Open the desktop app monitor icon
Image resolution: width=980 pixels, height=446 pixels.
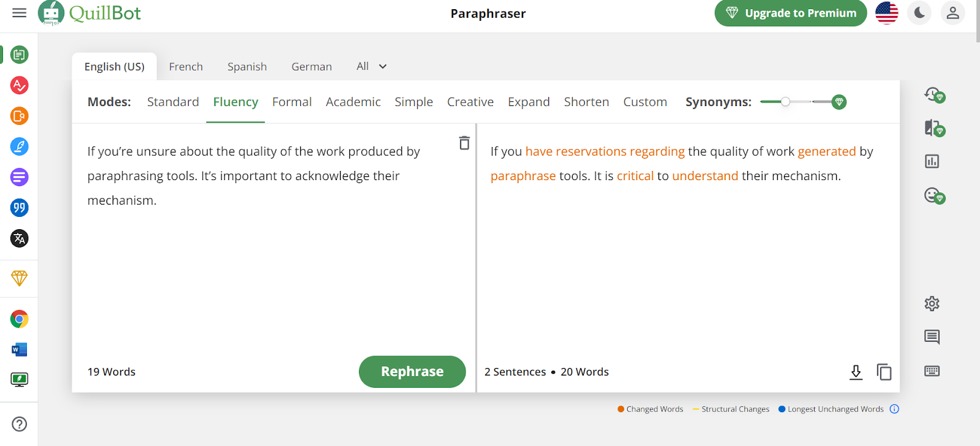pyautogui.click(x=20, y=380)
